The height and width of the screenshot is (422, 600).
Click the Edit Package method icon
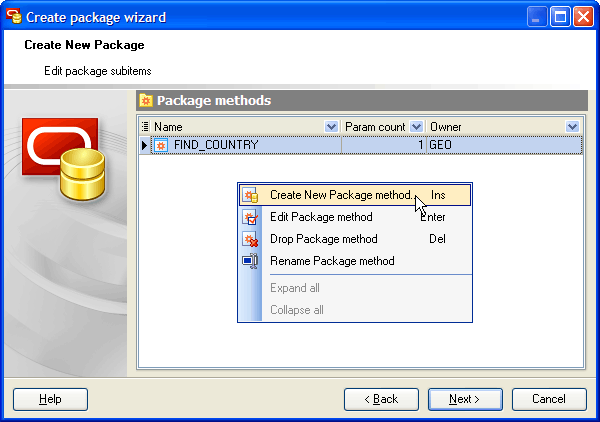(250, 217)
